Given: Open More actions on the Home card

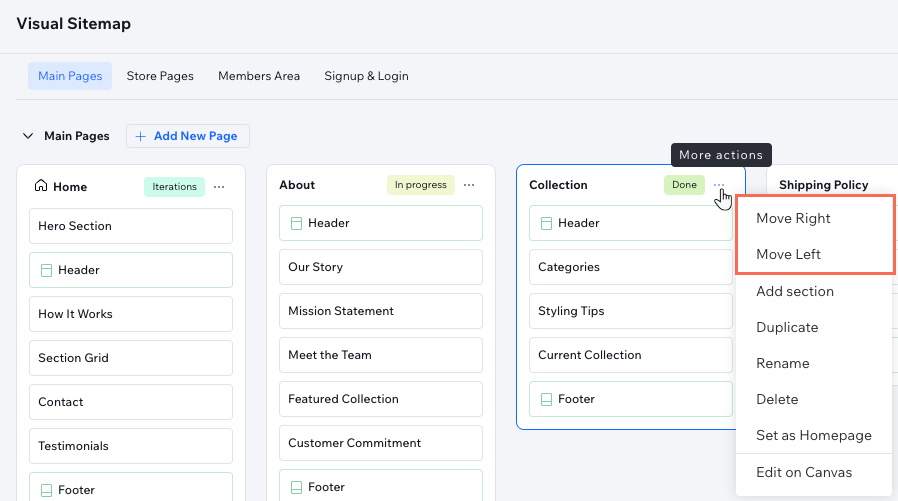Looking at the screenshot, I should 219,187.
